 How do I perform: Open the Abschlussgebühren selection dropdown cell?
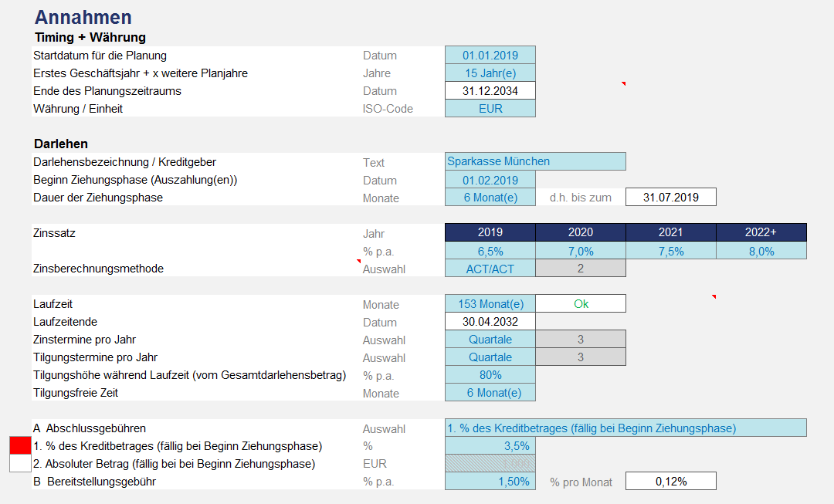(x=625, y=428)
